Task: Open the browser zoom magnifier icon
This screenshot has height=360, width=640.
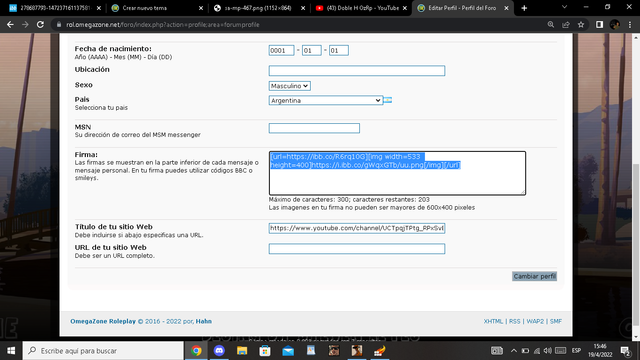Action: (551, 25)
